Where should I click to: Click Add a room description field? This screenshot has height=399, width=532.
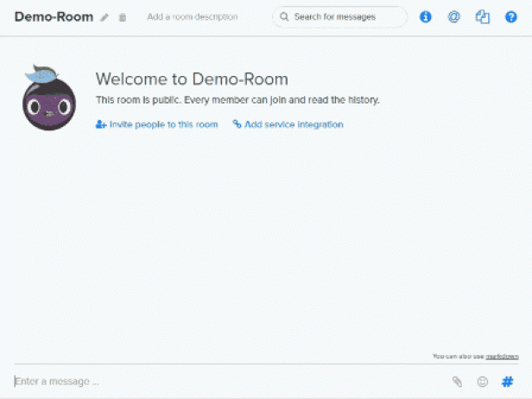(193, 16)
